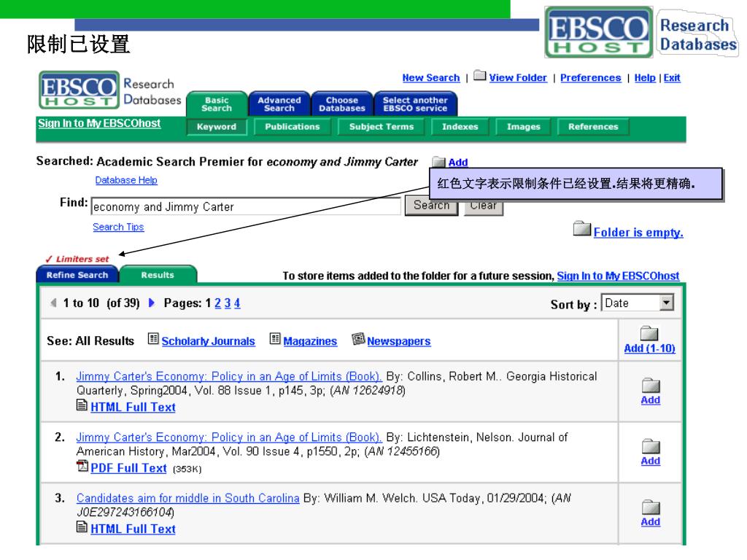Viewport: 747px width, 560px height.
Task: Go to results page 3
Action: click(228, 303)
